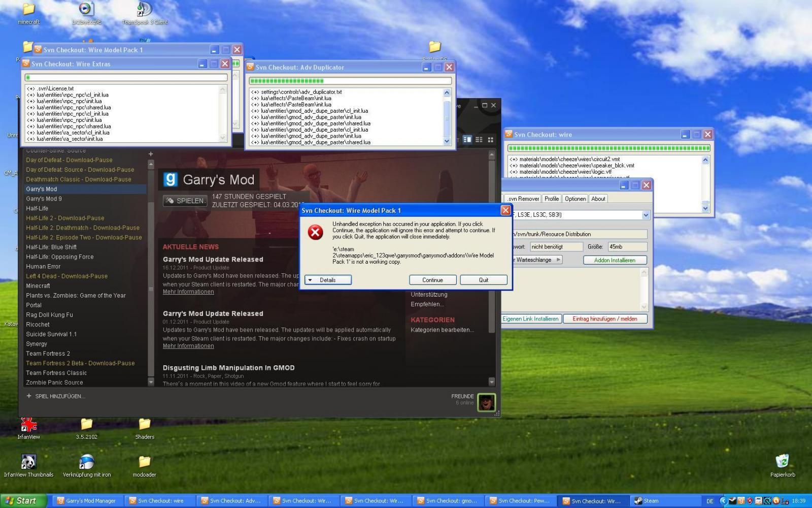Screen dimensions: 812x508
Task: Click the up arrow of the wire log scrollbar
Action: 705,160
